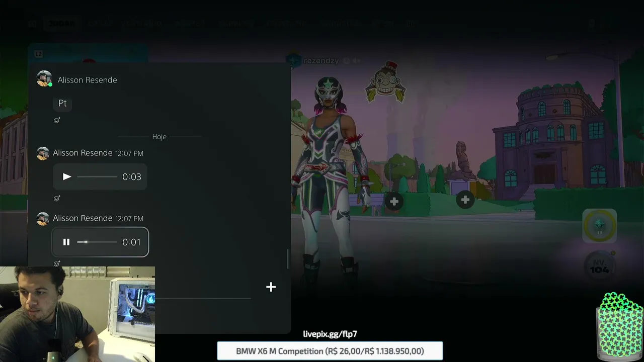Select the JOGAR tab in the Fortnite menu

click(x=63, y=23)
